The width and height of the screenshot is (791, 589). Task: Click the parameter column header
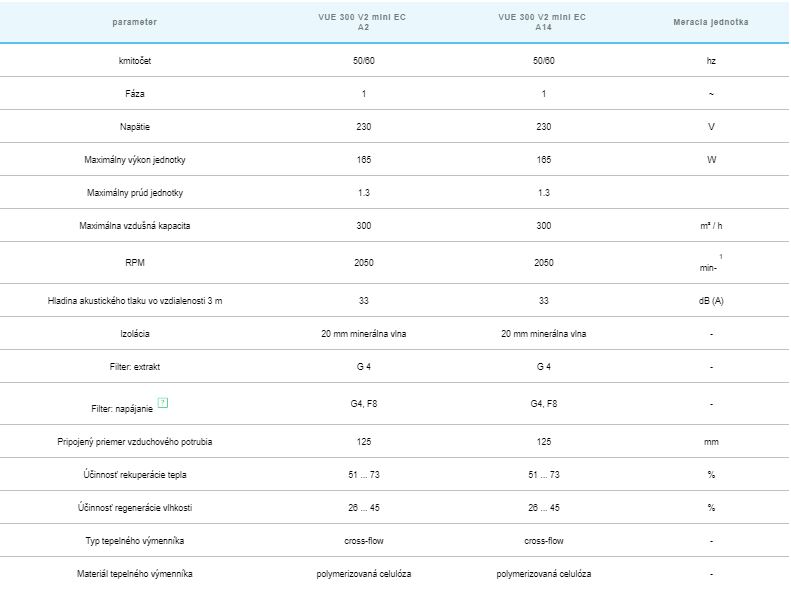pyautogui.click(x=135, y=22)
